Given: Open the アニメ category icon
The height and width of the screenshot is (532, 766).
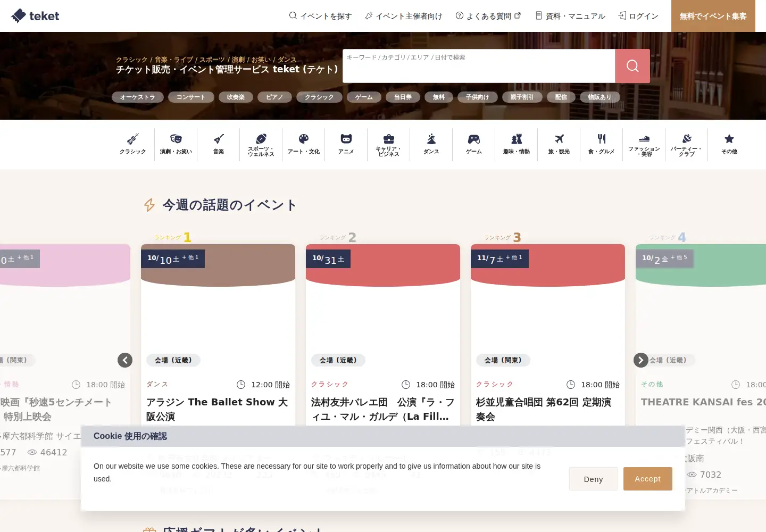Looking at the screenshot, I should (x=346, y=144).
